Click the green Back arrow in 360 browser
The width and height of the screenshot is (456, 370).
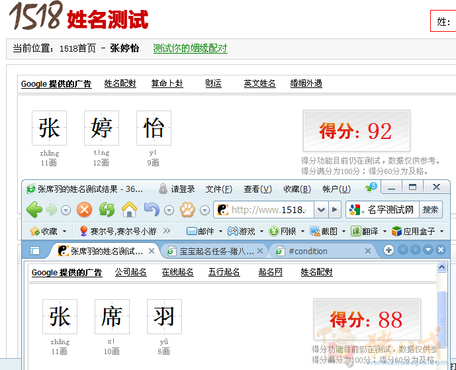point(34,210)
